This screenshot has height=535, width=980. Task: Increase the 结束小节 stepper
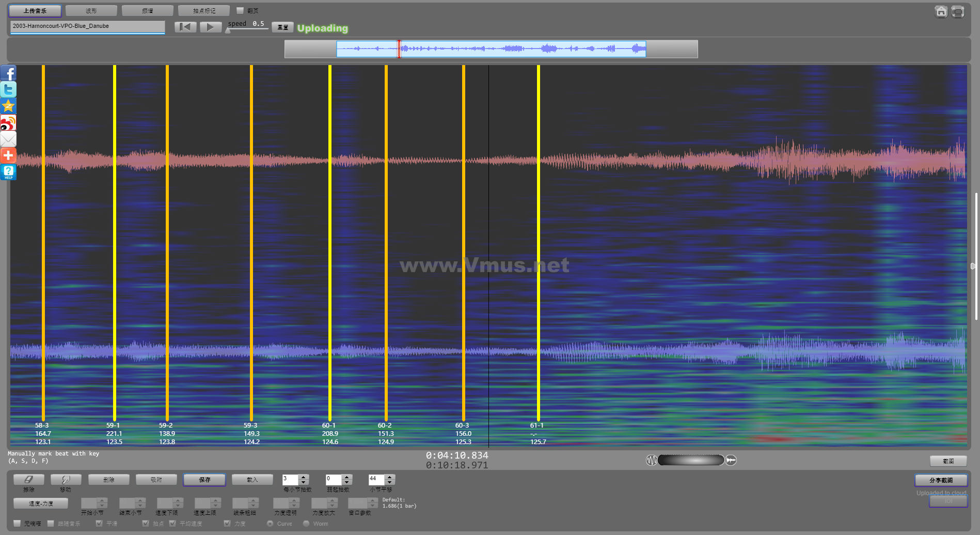click(140, 500)
